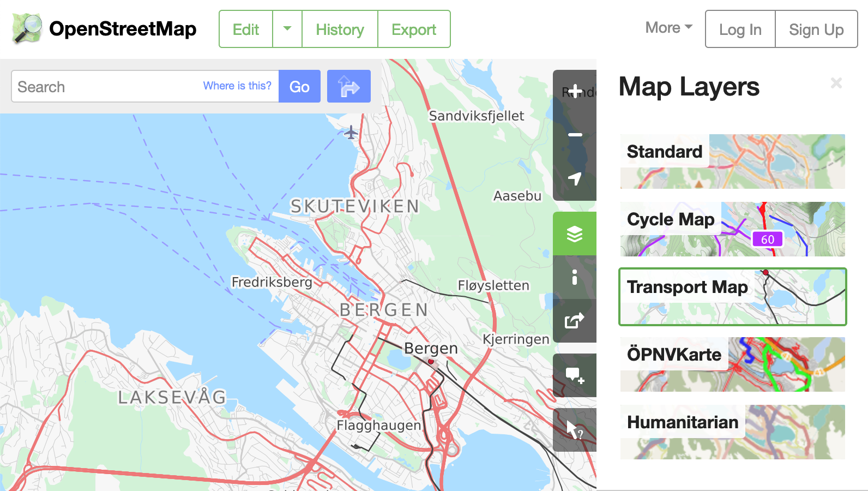The height and width of the screenshot is (491, 868).
Task: Zoom in with the plus icon
Action: (575, 92)
